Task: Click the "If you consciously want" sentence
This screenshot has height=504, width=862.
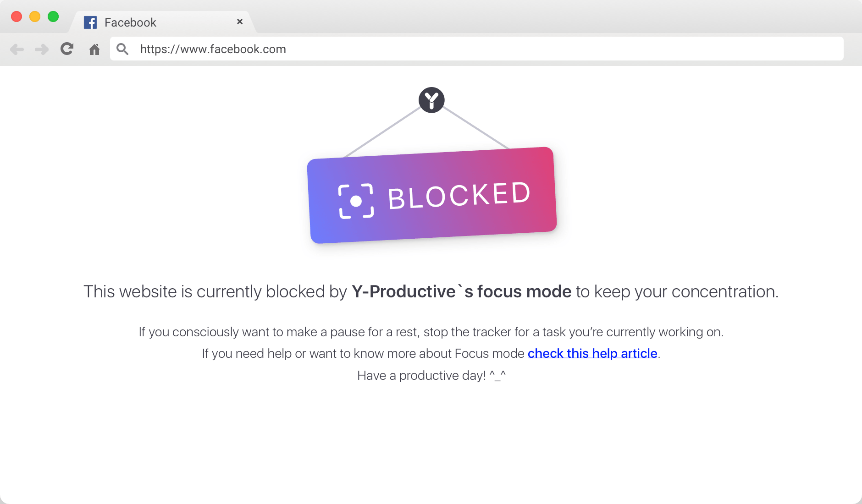Action: (431, 332)
